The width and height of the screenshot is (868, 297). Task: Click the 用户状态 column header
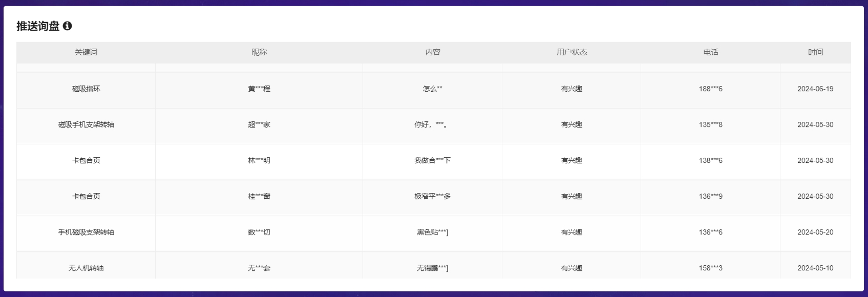571,52
